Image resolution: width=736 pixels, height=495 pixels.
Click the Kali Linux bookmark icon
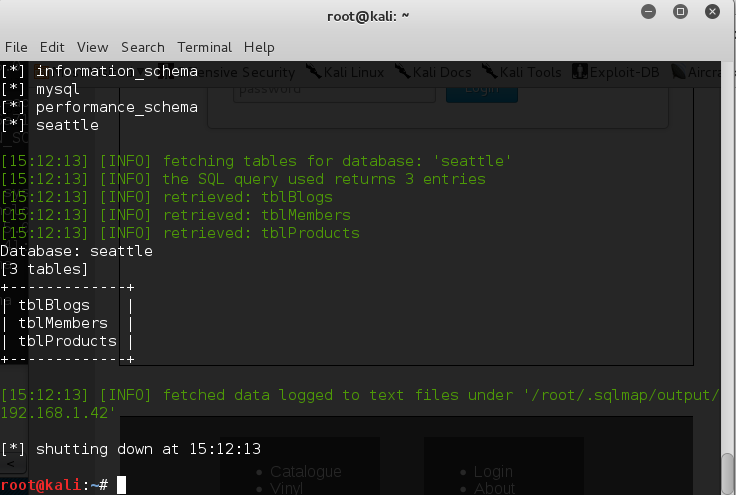click(314, 72)
